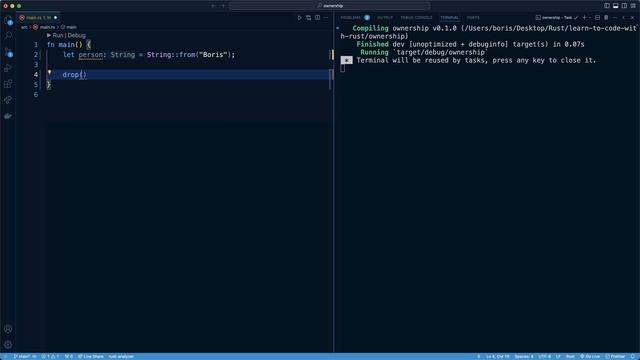
Task: Toggle panel layout icon in title bar
Action: 616,6
